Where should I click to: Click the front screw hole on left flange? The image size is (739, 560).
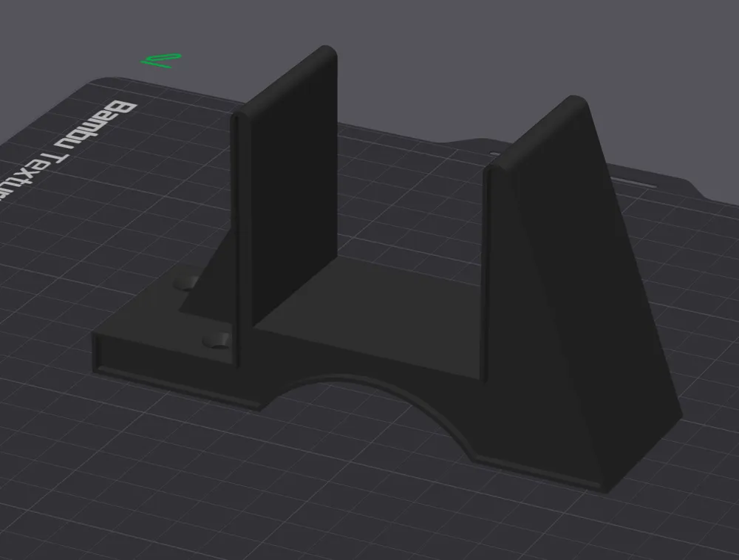tap(217, 341)
